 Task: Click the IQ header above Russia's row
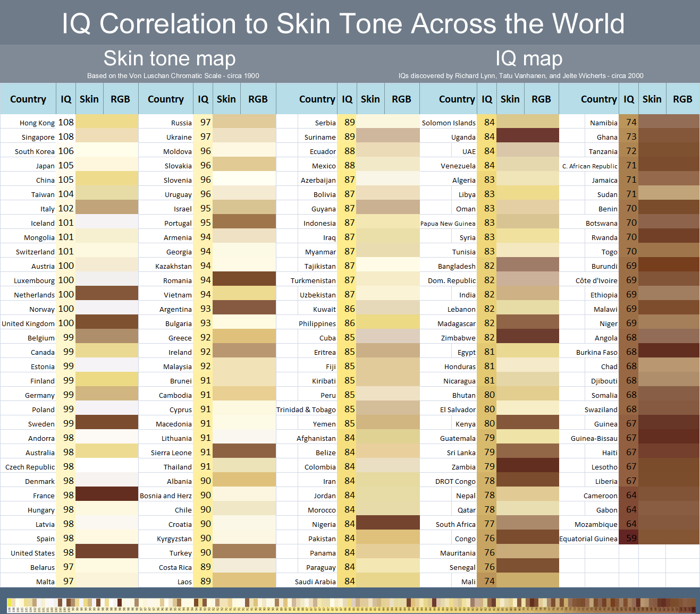203,99
